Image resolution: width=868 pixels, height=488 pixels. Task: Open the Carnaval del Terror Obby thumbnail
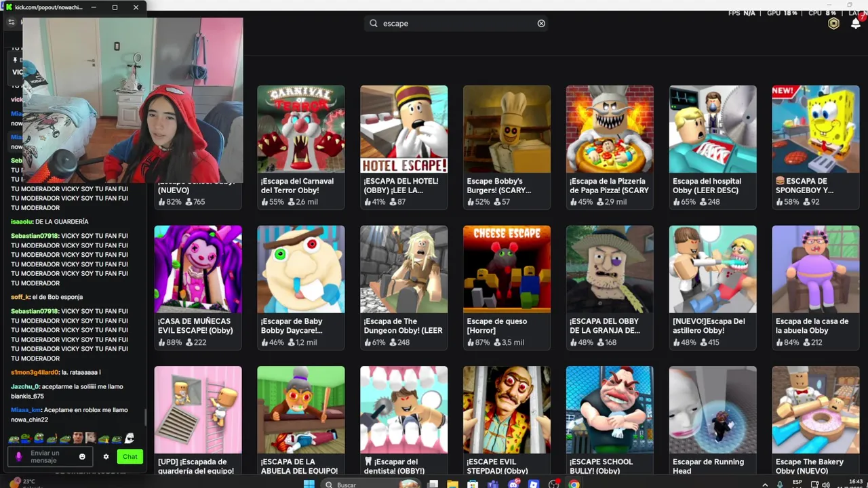(301, 129)
